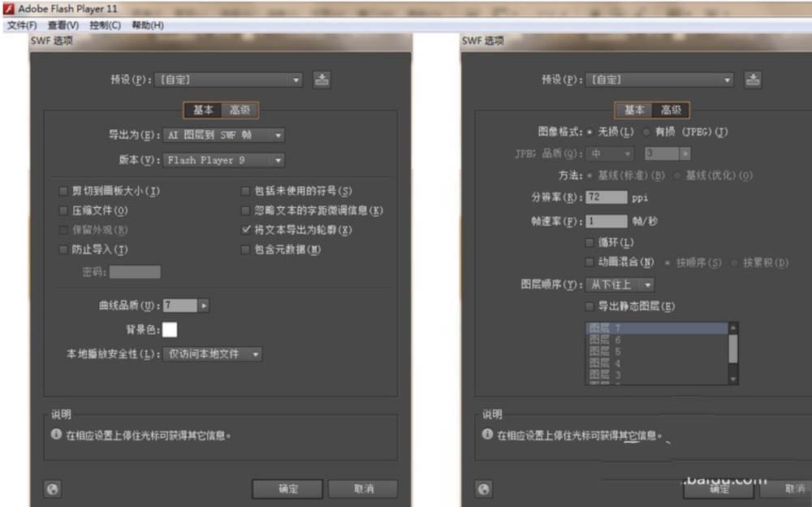Toggle 防止导入 checkbox

tap(63, 250)
